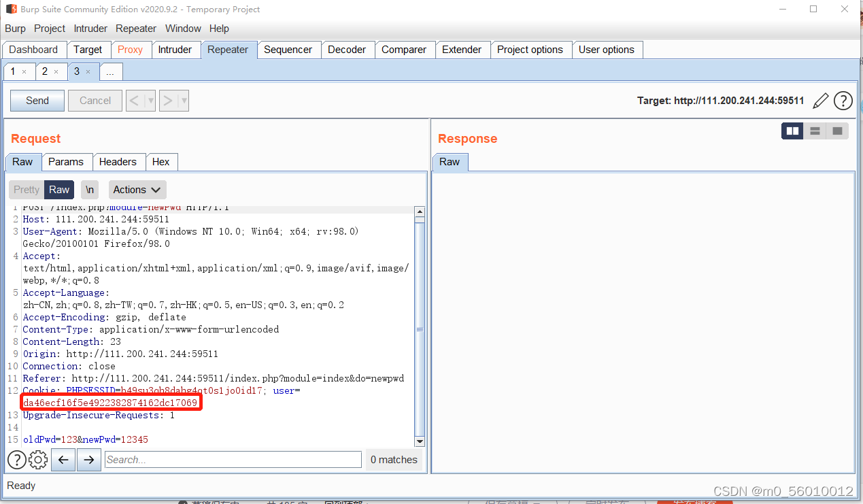863x504 pixels.
Task: Select the request Raw tab
Action: pos(22,162)
